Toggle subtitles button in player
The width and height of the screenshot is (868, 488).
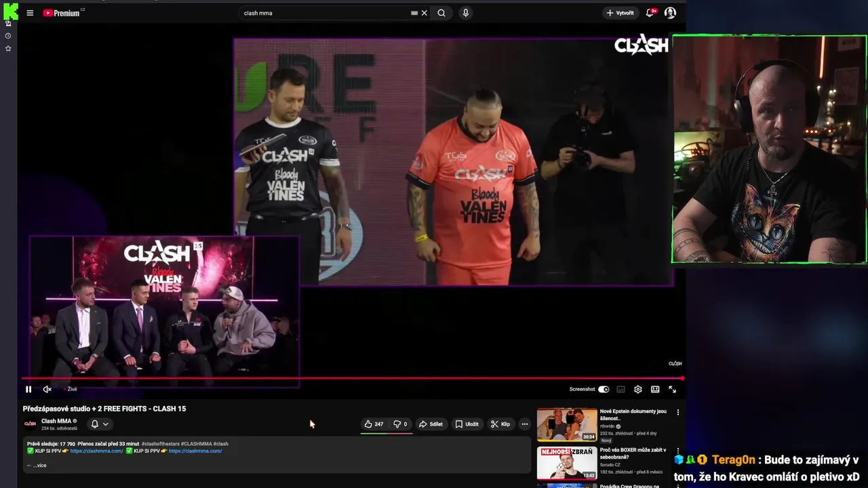tap(620, 390)
